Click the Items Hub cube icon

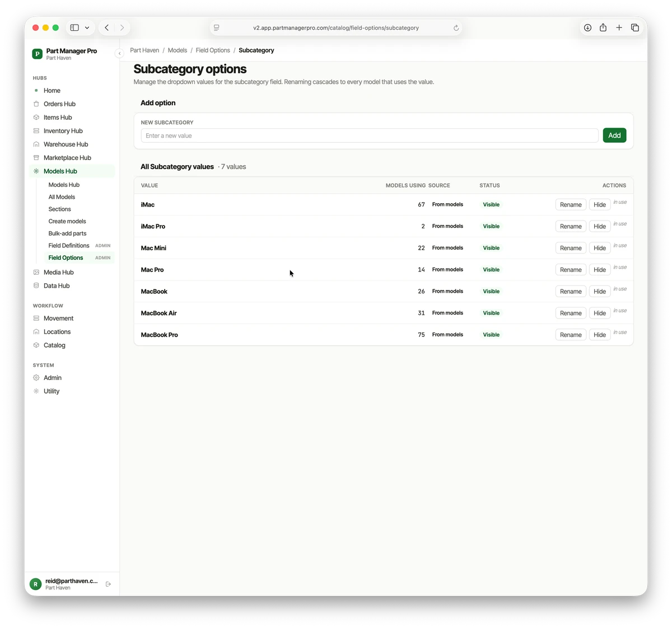(x=36, y=118)
